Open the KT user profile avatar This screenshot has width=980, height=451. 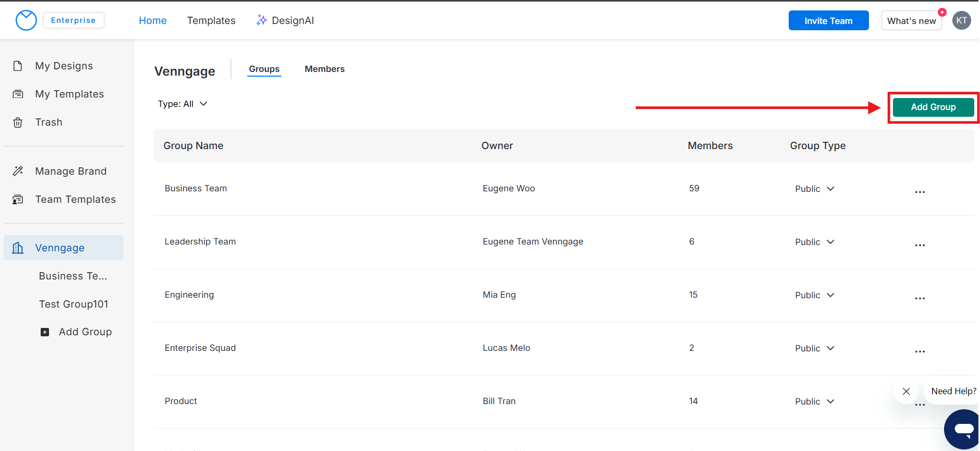961,20
